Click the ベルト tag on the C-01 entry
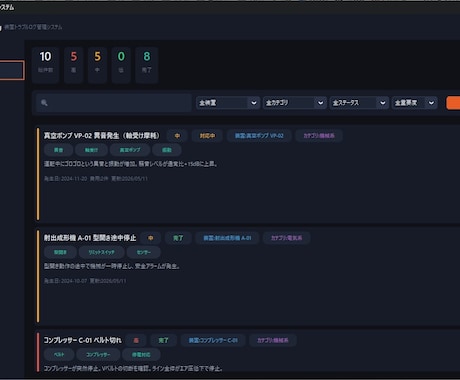 pos(59,355)
